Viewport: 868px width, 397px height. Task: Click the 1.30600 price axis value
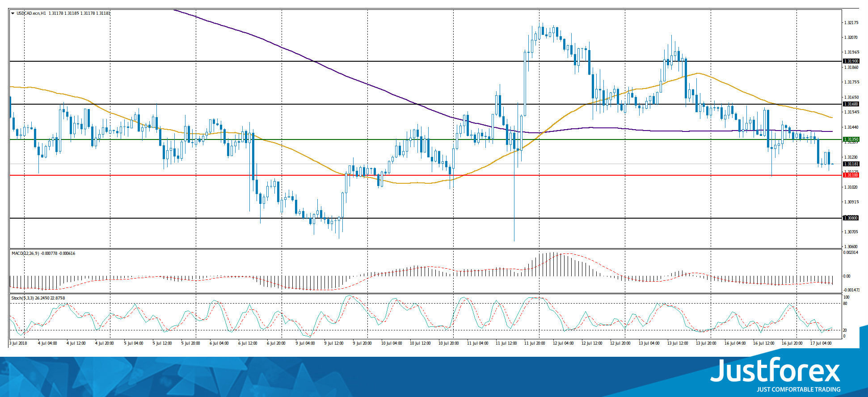[x=851, y=247]
